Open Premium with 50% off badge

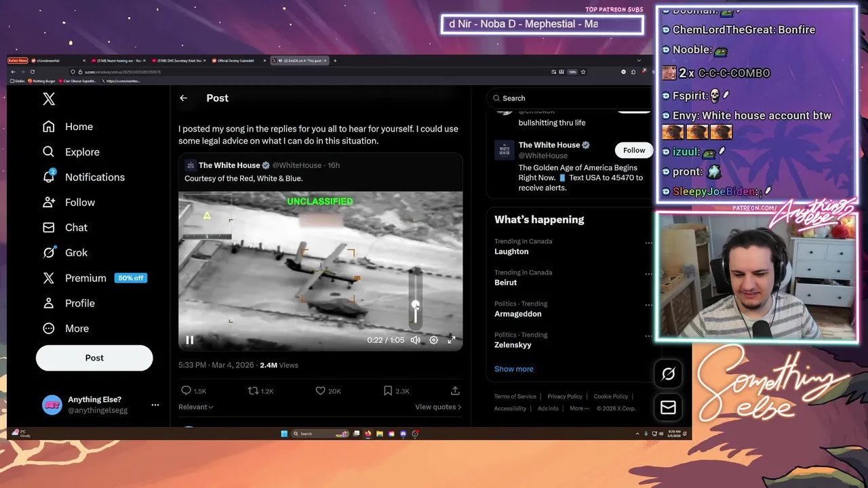(x=94, y=278)
